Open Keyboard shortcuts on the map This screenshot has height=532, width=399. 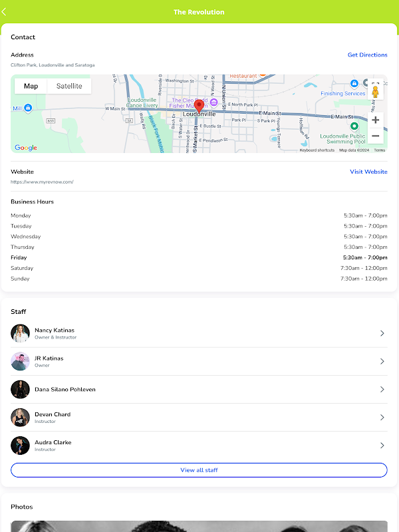317,150
